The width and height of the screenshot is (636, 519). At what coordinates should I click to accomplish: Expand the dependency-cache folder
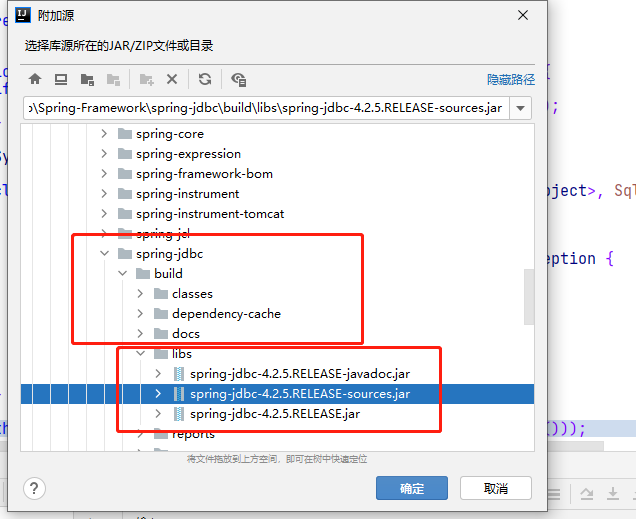(140, 313)
